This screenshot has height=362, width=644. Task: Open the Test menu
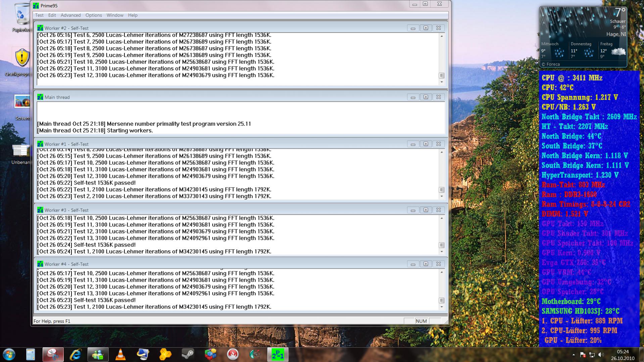(x=39, y=15)
